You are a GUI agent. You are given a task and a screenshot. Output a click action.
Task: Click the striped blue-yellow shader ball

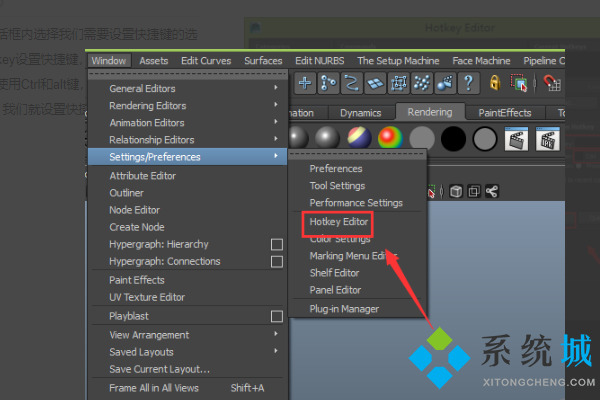pos(358,138)
